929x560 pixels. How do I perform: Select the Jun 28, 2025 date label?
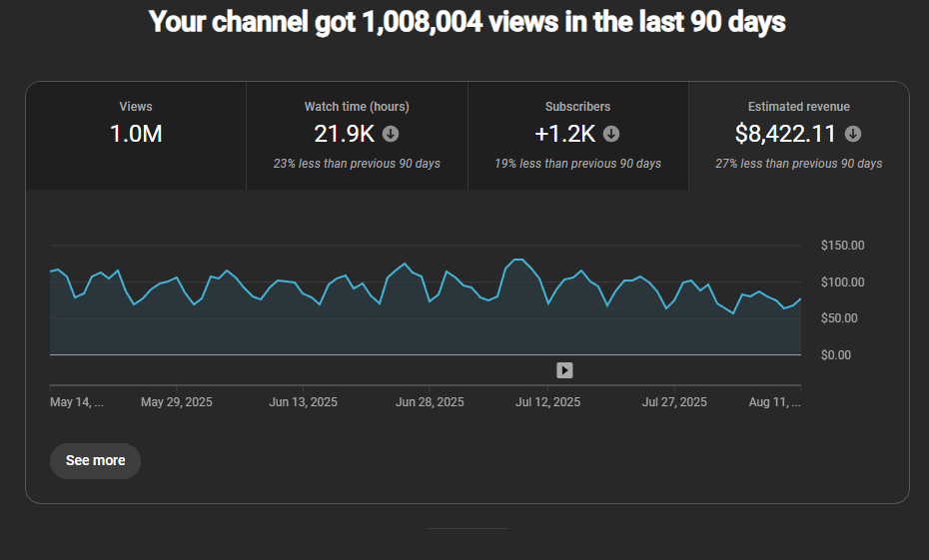[430, 402]
